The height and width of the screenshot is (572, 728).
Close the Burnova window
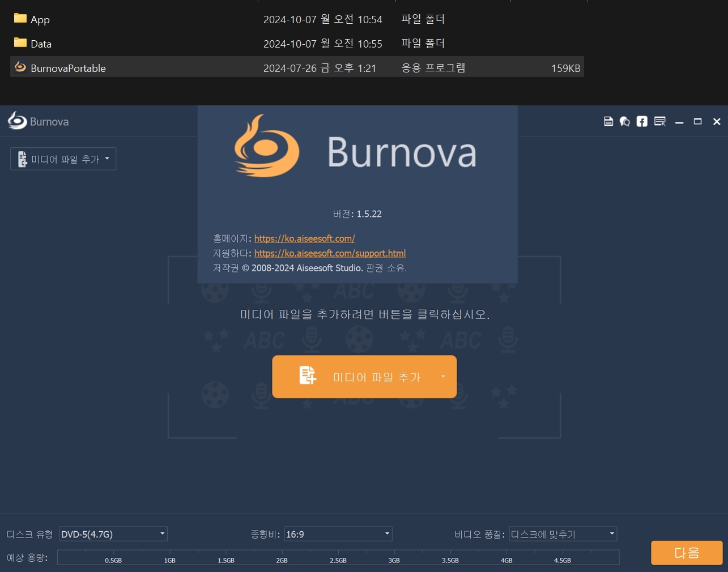[717, 121]
